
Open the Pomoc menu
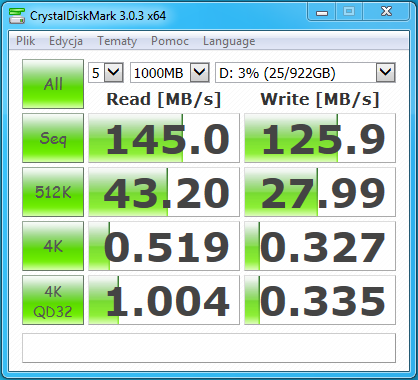[x=170, y=41]
